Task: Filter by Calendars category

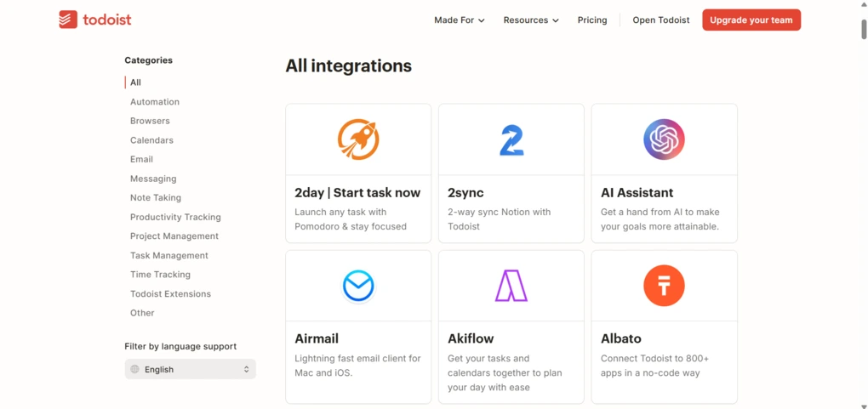Action: click(x=151, y=140)
